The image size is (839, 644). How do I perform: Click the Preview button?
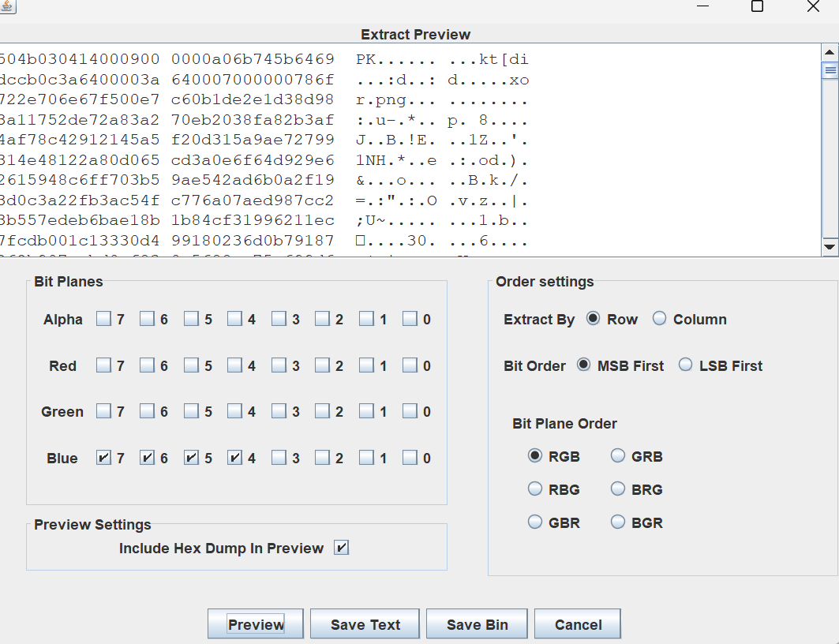point(256,624)
